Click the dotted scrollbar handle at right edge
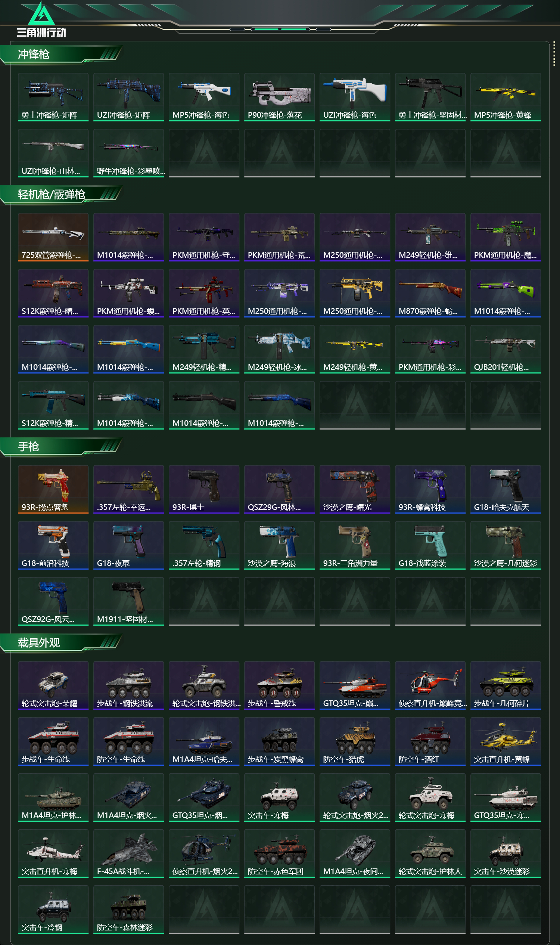The height and width of the screenshot is (945, 560). (x=554, y=53)
